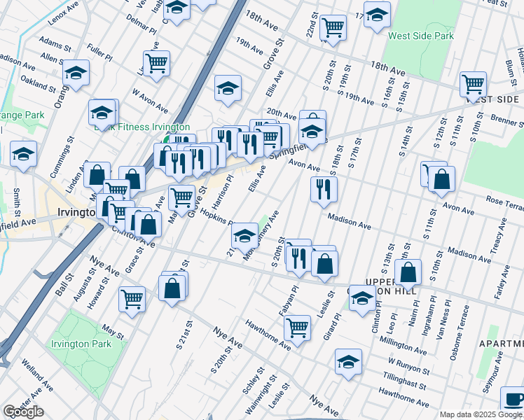Click the Girard Pl street label
The width and height of the screenshot is (524, 420).
click(x=332, y=326)
